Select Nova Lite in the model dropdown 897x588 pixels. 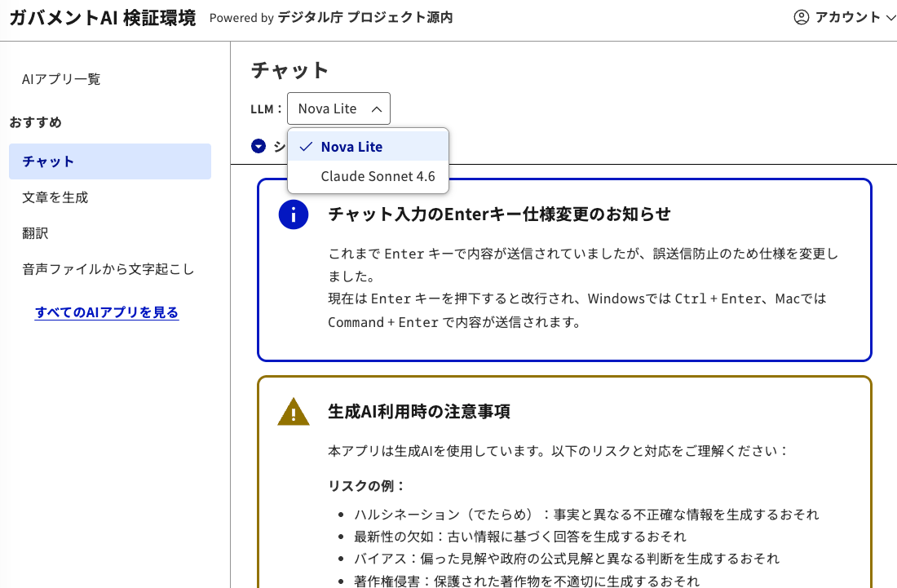(x=352, y=147)
